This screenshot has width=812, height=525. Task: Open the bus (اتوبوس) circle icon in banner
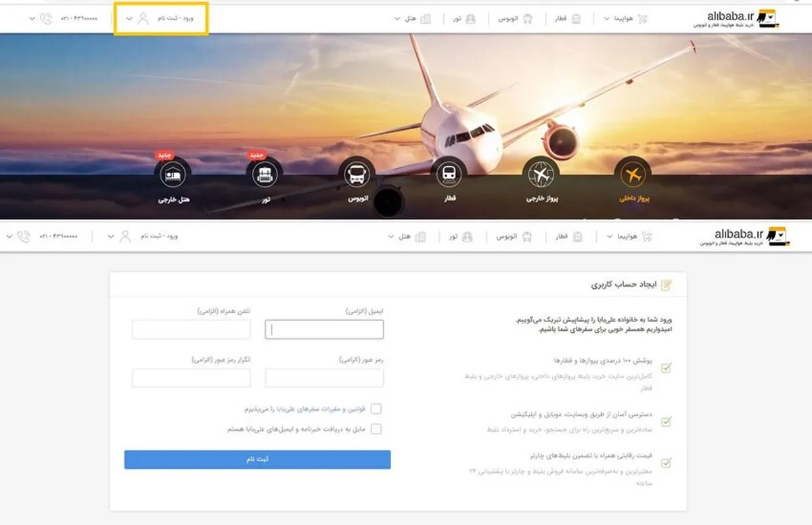357,175
